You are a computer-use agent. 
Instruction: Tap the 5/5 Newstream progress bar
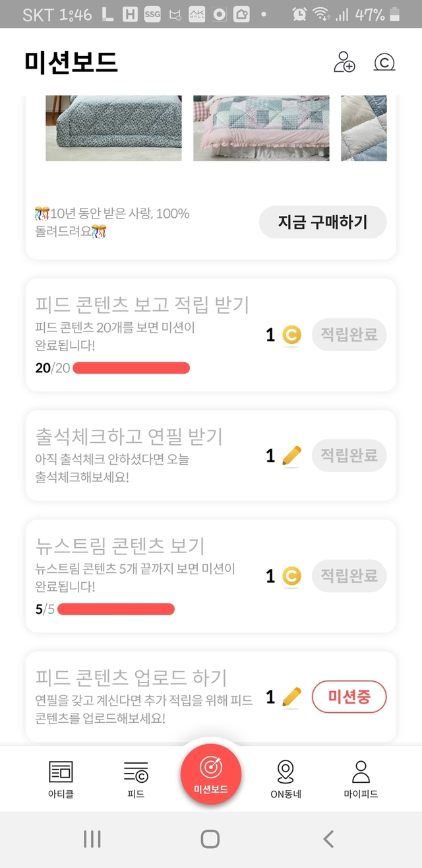click(116, 609)
